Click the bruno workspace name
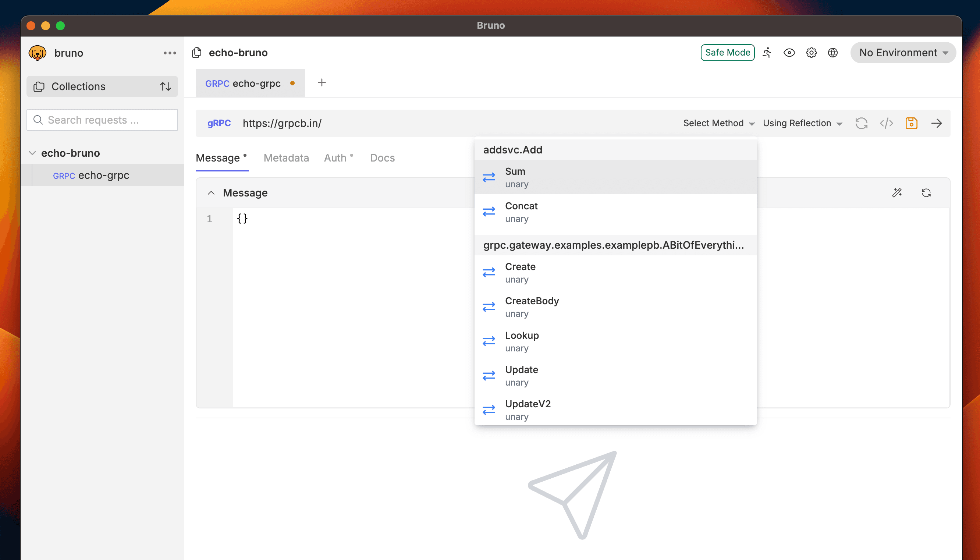The width and height of the screenshot is (980, 560). click(69, 53)
